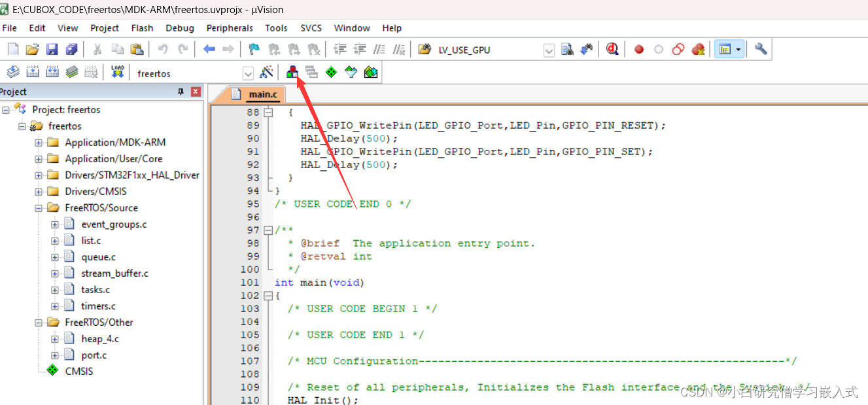
Task: Collapse the code fold at line 102
Action: (x=268, y=296)
